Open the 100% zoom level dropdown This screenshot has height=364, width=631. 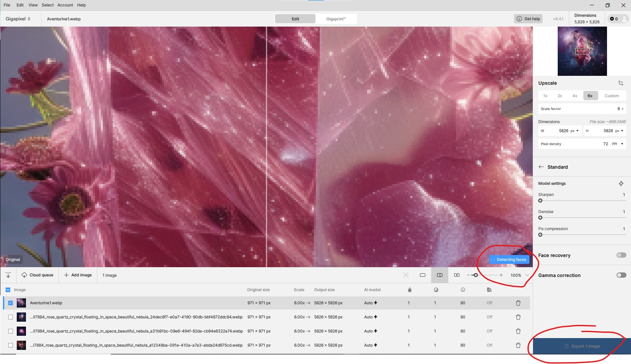[x=527, y=275]
